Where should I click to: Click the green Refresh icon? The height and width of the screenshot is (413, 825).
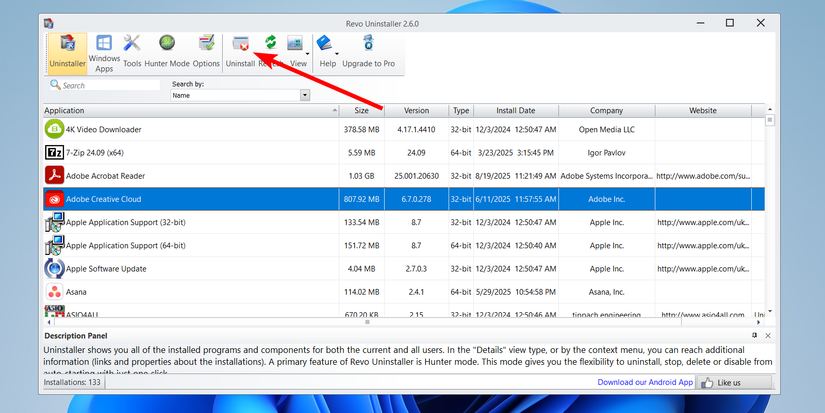[270, 42]
